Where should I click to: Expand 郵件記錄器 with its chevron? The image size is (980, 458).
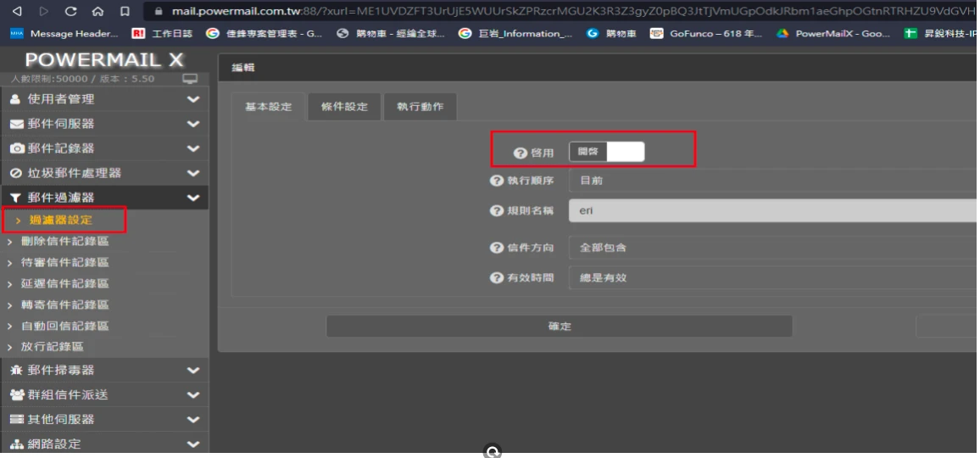point(193,148)
